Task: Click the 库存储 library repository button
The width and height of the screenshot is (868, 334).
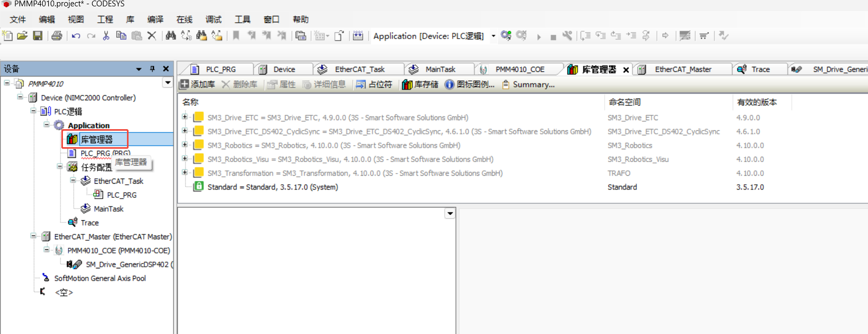Action: pos(420,85)
